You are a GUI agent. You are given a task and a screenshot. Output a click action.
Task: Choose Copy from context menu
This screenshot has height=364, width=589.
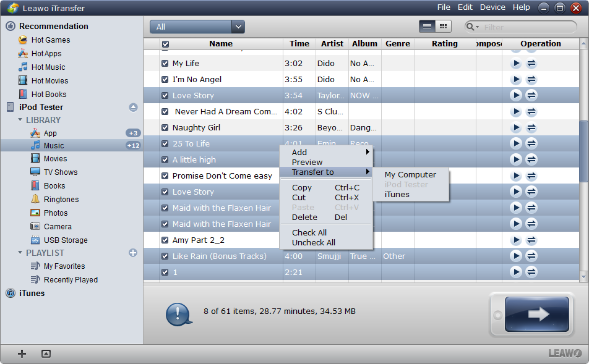326,187
